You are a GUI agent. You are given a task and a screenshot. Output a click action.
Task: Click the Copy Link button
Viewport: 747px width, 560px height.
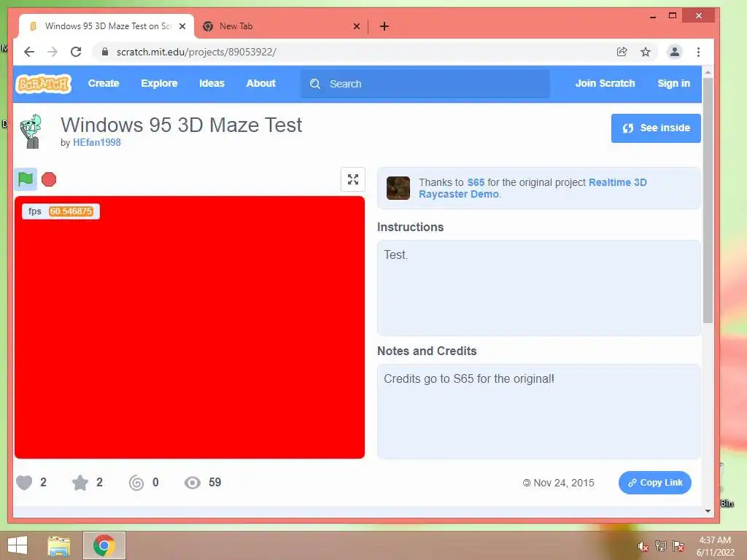point(655,483)
